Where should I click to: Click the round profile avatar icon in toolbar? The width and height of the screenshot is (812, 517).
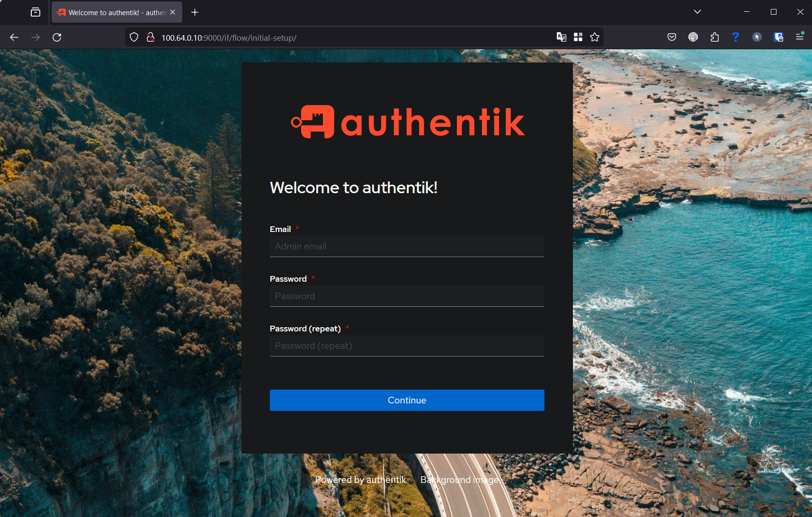(693, 37)
